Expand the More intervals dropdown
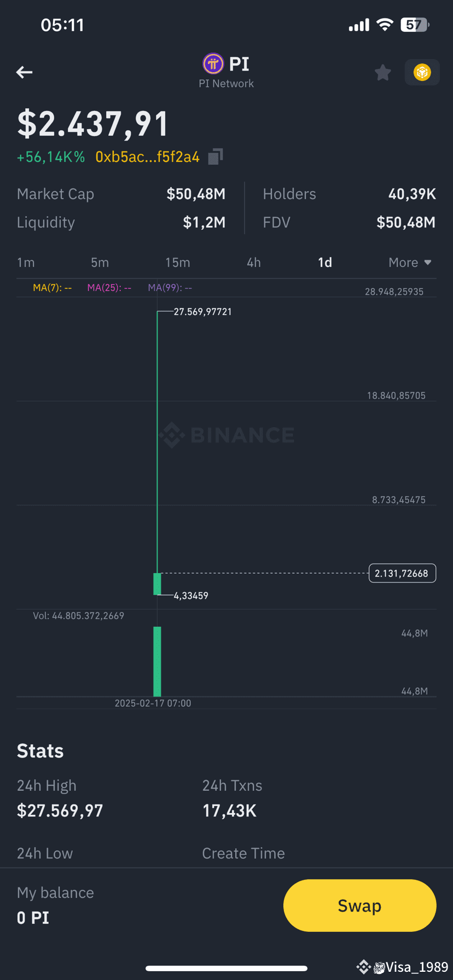The width and height of the screenshot is (453, 980). tap(410, 262)
